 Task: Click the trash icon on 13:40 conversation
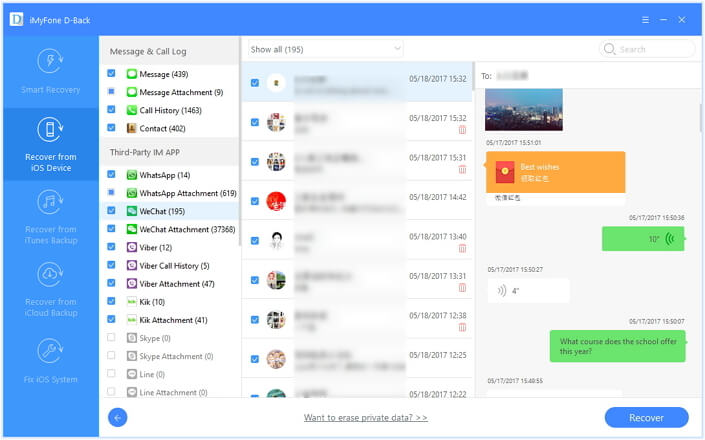point(462,249)
